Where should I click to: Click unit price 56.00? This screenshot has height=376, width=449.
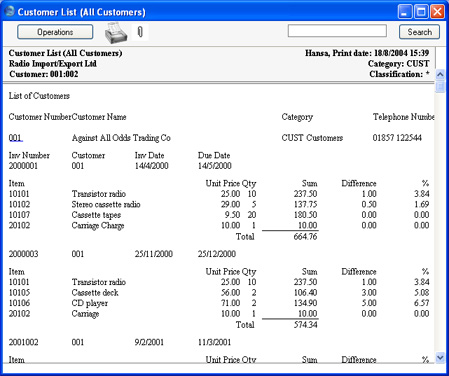(x=230, y=293)
